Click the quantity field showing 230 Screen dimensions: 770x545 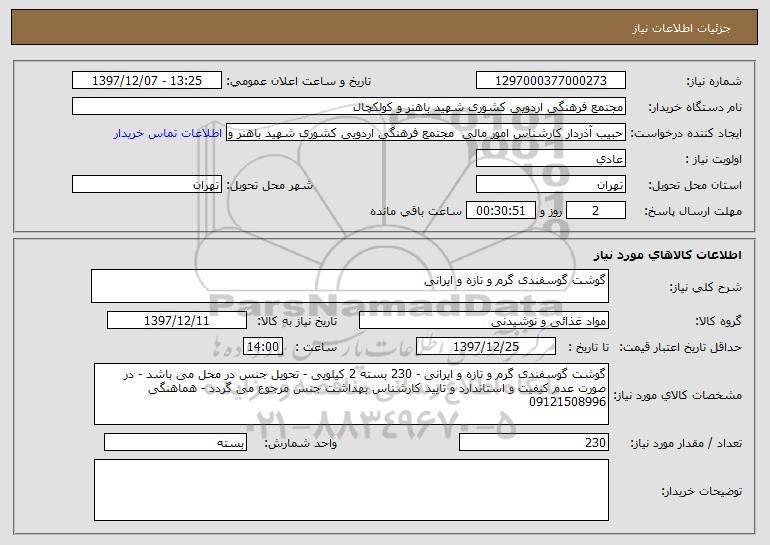tap(534, 442)
